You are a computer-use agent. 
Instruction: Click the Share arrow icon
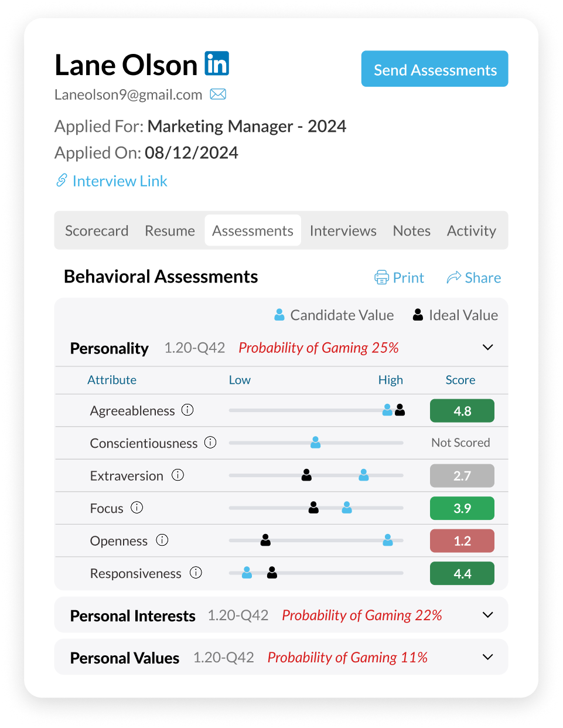pos(455,277)
